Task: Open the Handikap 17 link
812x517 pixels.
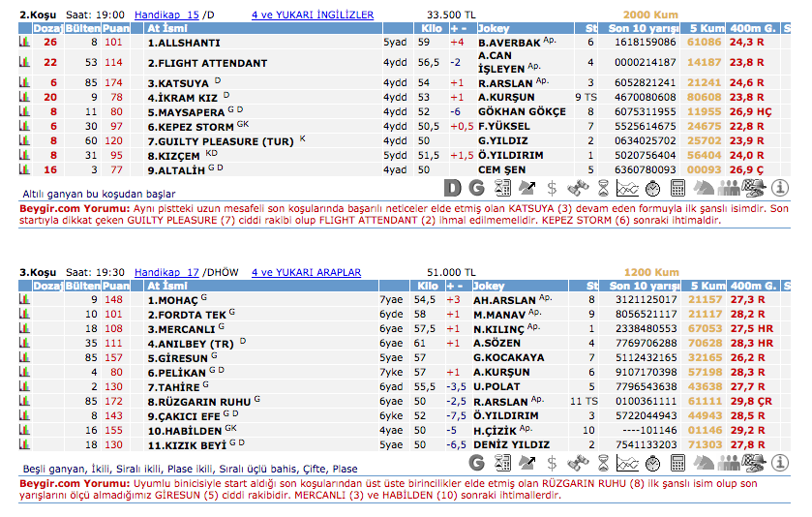Action: coord(166,273)
